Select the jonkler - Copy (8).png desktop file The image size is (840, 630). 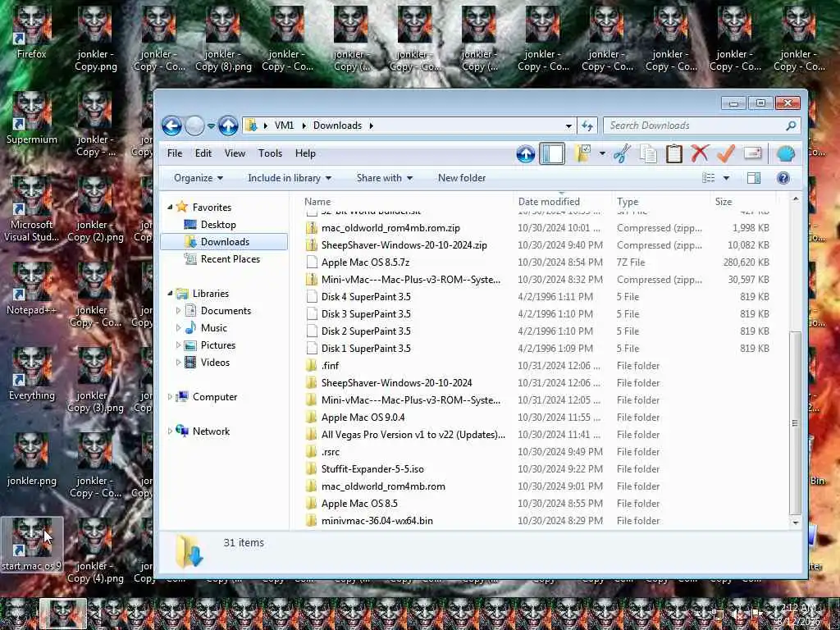click(223, 39)
